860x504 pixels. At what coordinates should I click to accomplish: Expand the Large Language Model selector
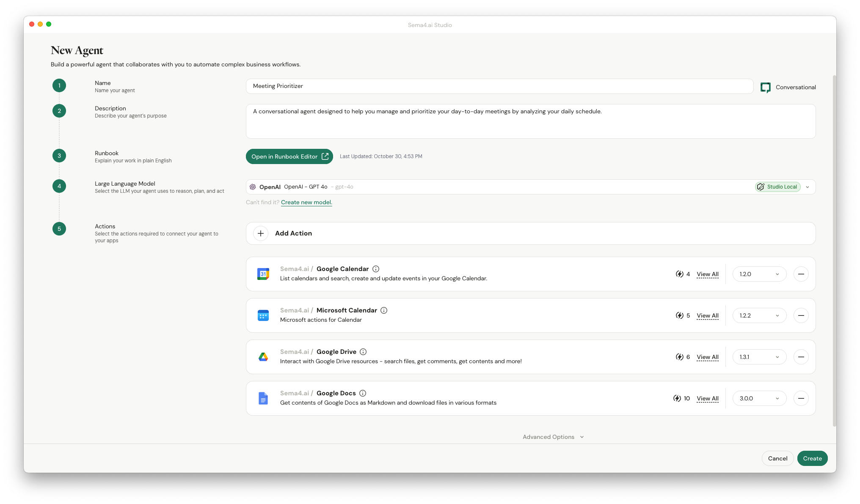point(808,187)
